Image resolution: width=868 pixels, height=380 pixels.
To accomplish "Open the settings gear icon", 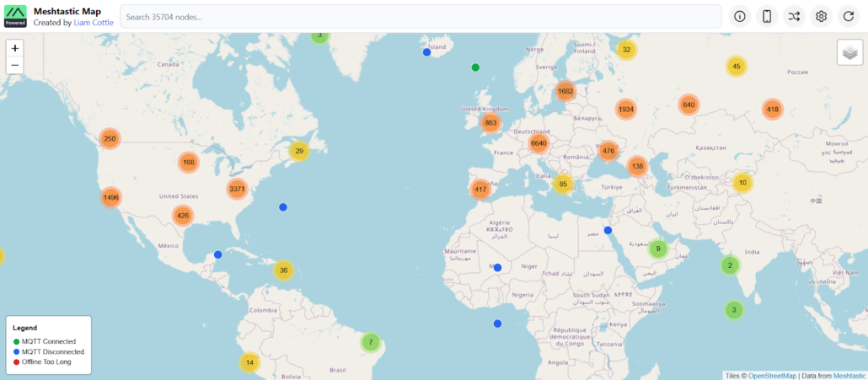I will (x=821, y=16).
